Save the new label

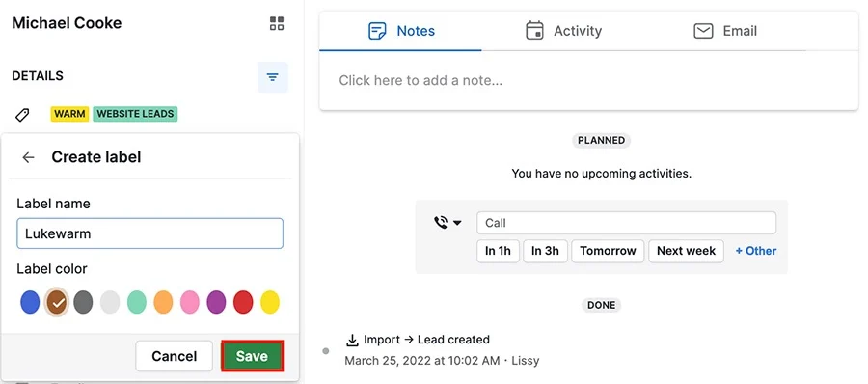coord(252,356)
